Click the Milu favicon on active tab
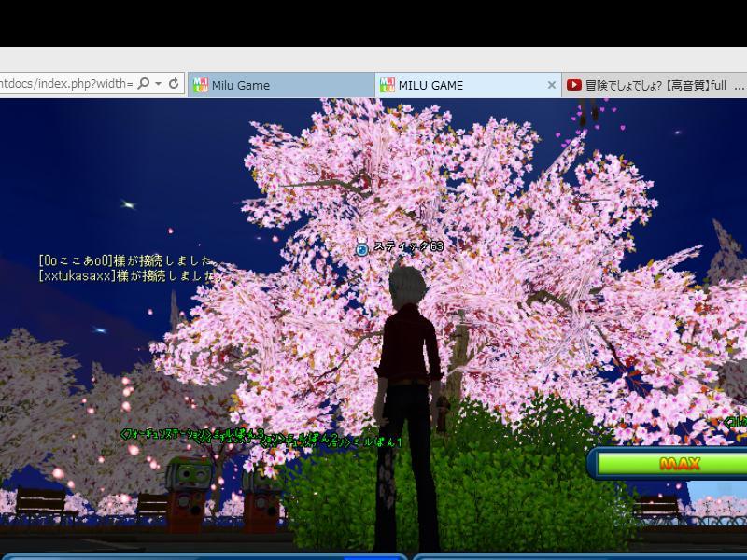Screen dimensions: 747x560 [387, 85]
